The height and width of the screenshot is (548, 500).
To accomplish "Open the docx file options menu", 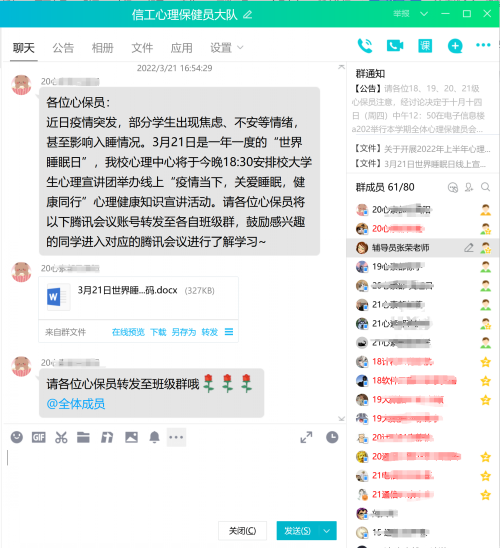I will (x=229, y=332).
